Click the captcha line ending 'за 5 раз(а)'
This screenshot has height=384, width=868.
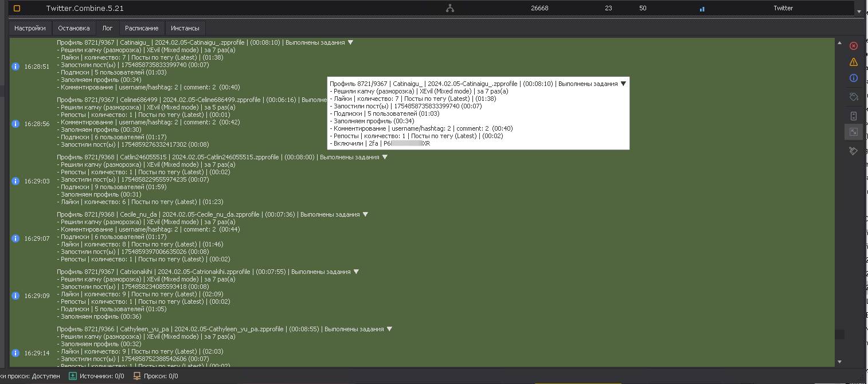tap(146, 107)
